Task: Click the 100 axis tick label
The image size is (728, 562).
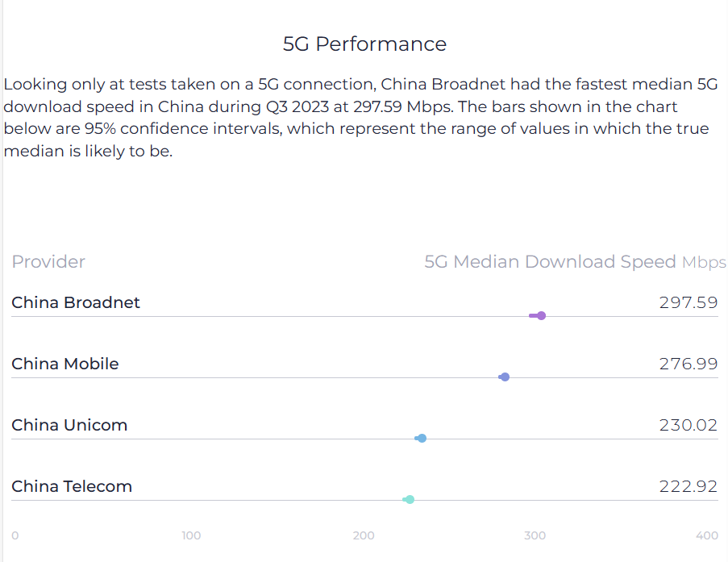Action: pyautogui.click(x=191, y=535)
